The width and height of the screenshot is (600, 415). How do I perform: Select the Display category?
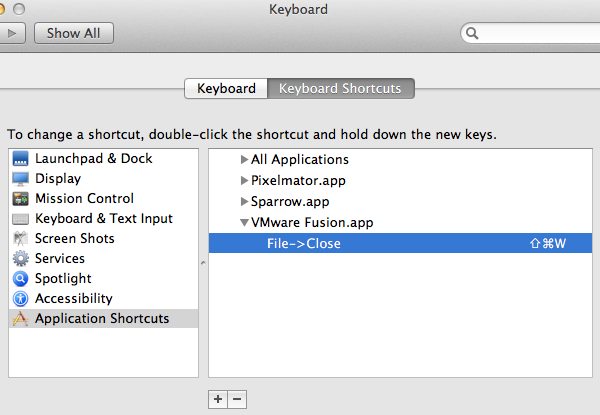103,179
